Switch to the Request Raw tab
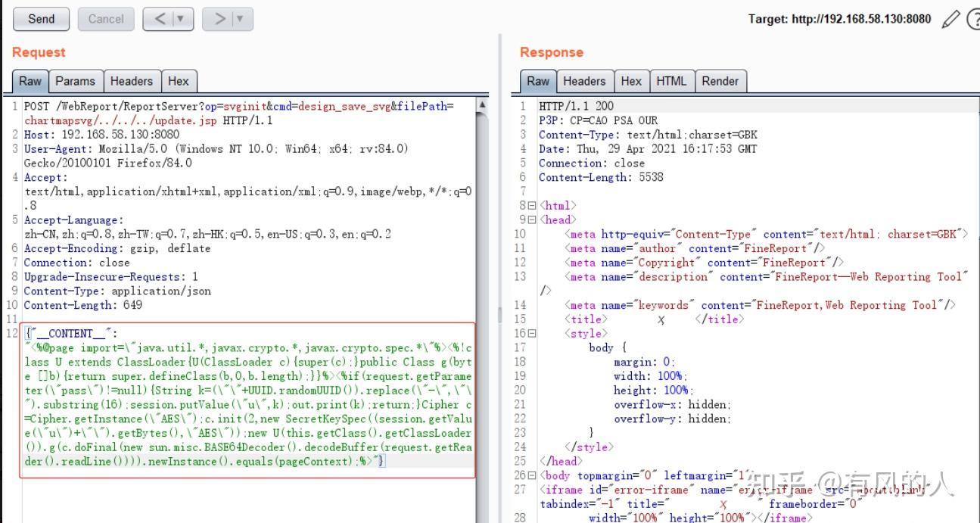 click(30, 81)
